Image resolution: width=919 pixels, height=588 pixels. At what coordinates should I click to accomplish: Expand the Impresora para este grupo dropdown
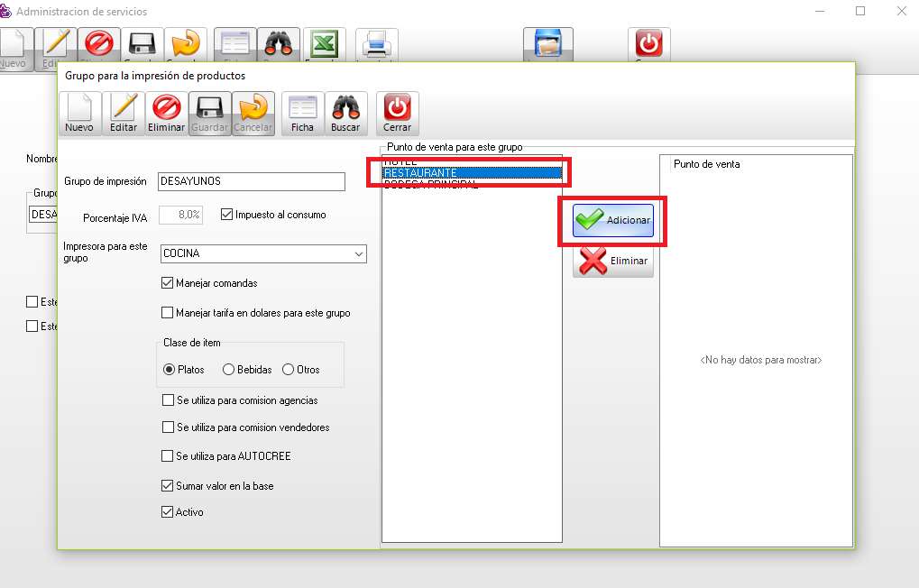[x=359, y=254]
